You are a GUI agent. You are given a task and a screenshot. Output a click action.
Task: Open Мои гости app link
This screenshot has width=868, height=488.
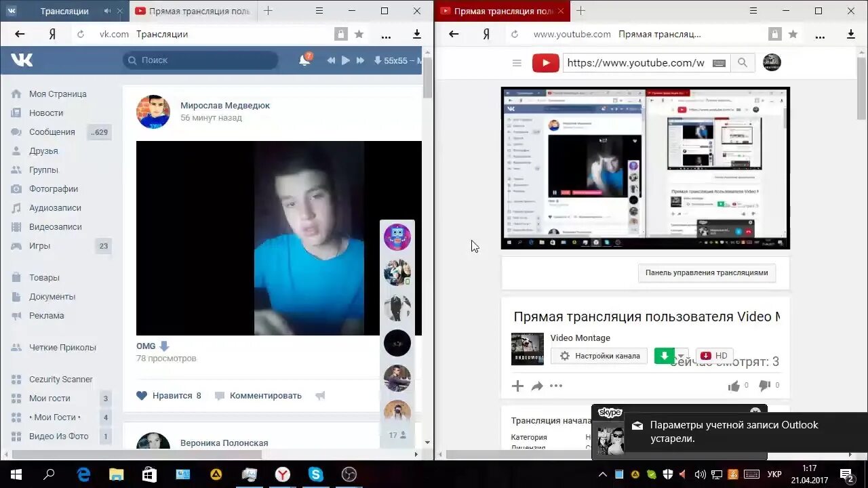(x=50, y=399)
